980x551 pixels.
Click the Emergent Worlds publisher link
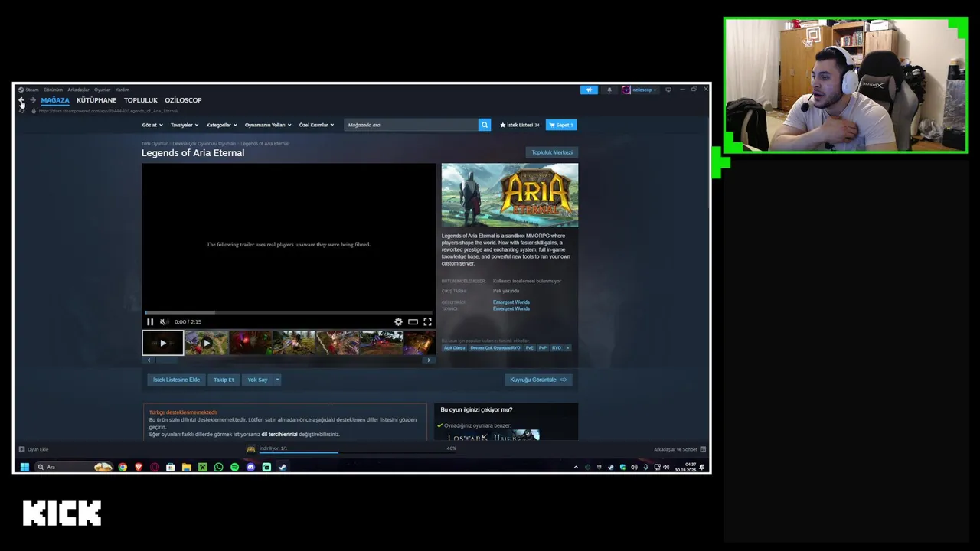coord(511,308)
